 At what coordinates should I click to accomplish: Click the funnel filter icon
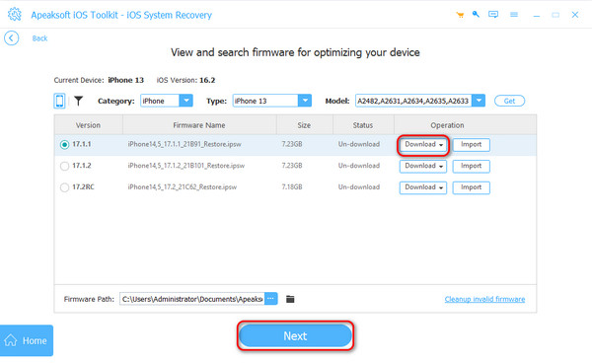pyautogui.click(x=78, y=101)
